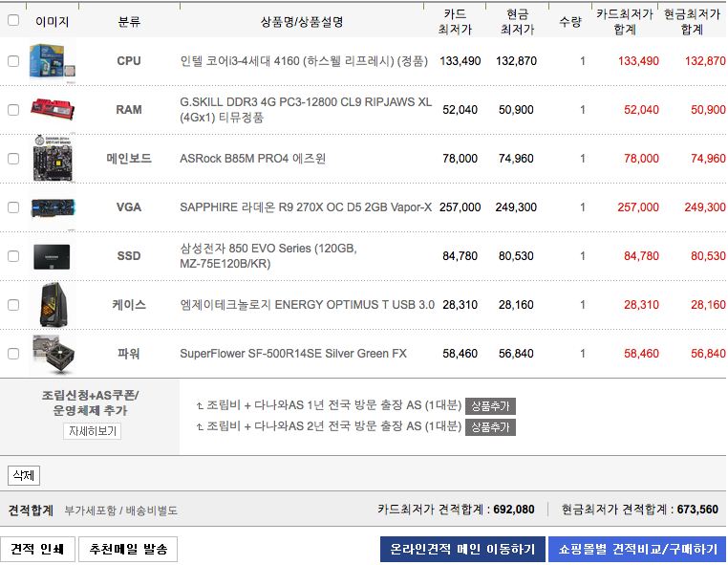Open the Intel 코어i3-4세대 4160 product link
Screen dimensions: 728x565
tap(304, 61)
